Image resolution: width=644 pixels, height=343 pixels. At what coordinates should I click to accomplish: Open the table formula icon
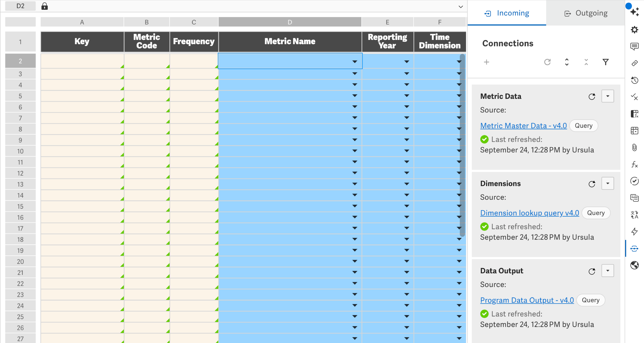[634, 114]
